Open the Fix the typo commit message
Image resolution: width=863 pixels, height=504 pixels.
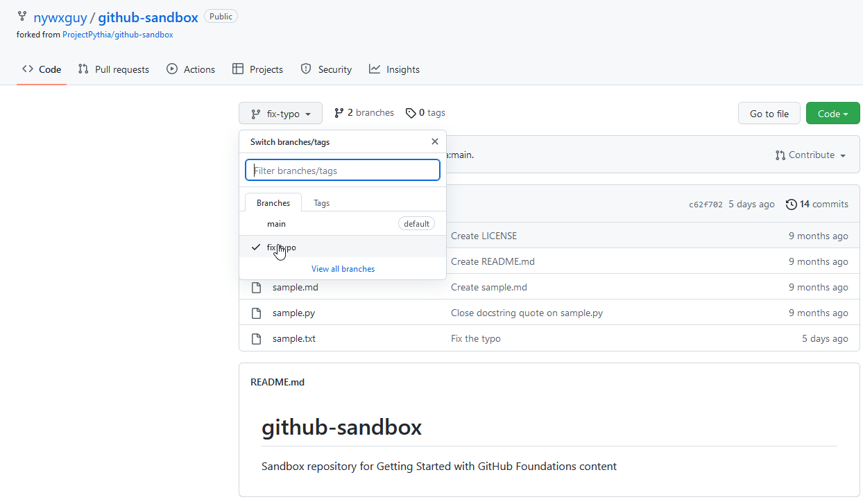coord(476,338)
